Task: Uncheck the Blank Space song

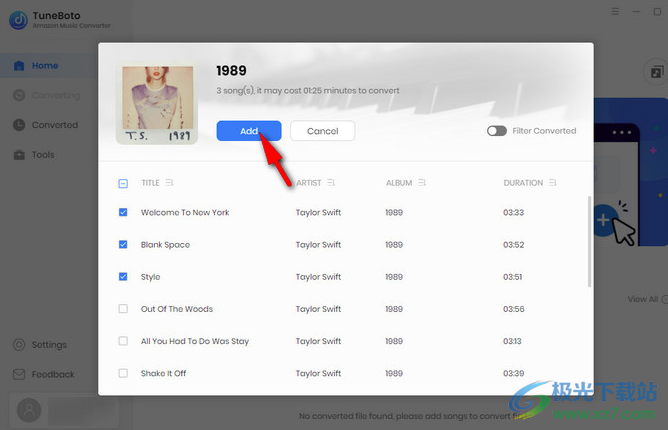Action: 123,244
